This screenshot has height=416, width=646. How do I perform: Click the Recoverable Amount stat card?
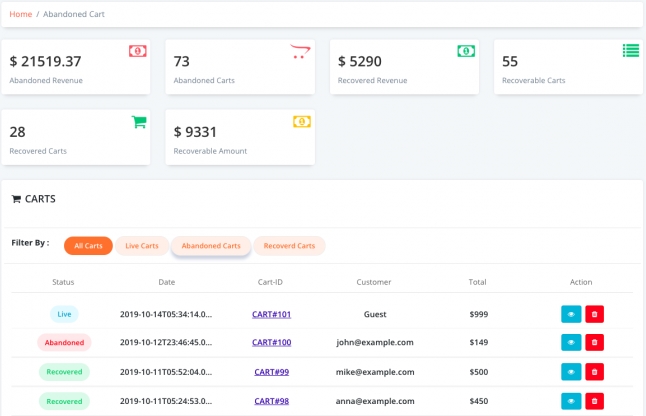tap(240, 138)
